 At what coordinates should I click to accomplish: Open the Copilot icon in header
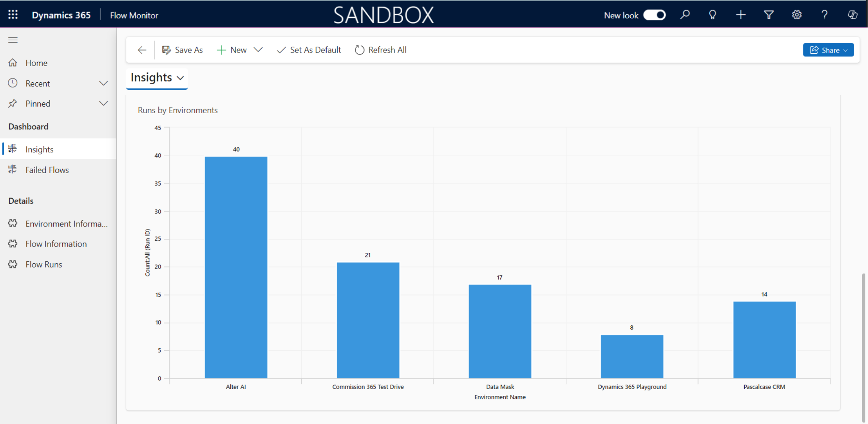853,15
